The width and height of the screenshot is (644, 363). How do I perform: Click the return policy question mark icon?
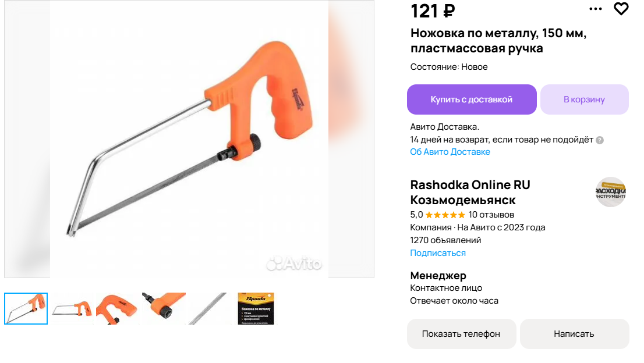600,140
